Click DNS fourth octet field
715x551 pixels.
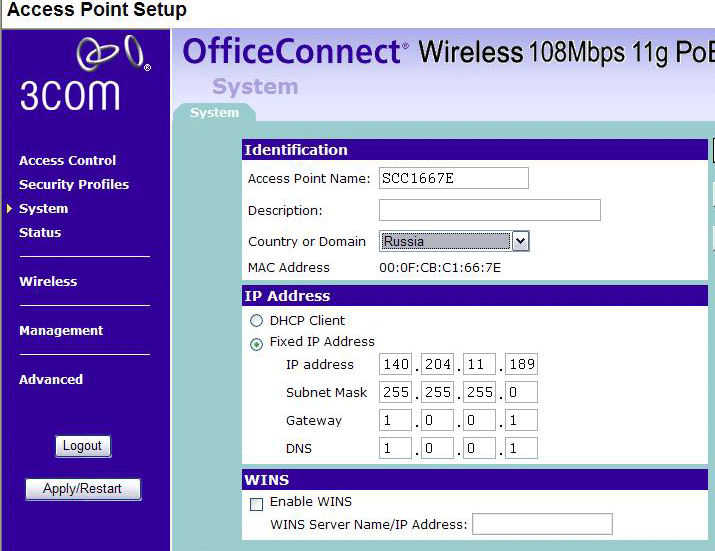521,448
